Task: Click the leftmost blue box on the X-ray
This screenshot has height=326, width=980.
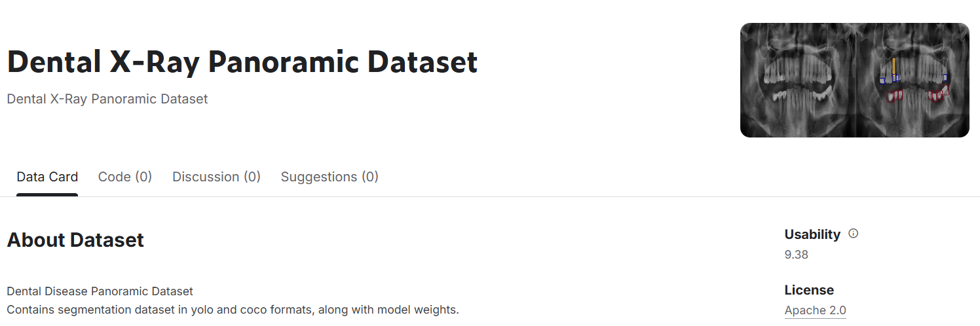Action: [x=882, y=81]
